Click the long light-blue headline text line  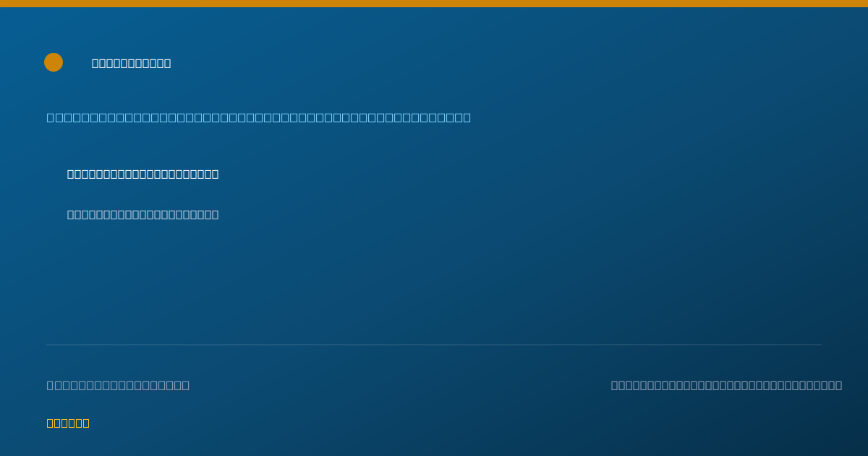point(259,117)
